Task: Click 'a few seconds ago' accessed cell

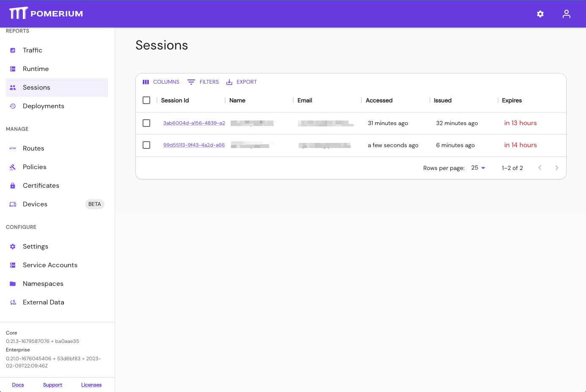Action: click(393, 145)
